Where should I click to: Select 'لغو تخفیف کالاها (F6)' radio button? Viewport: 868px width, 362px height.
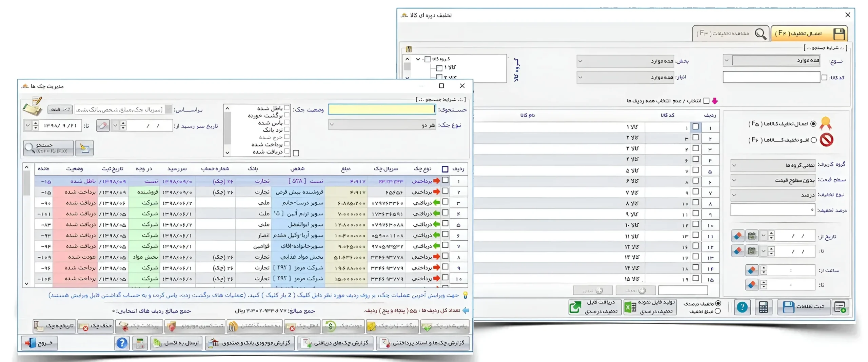813,140
